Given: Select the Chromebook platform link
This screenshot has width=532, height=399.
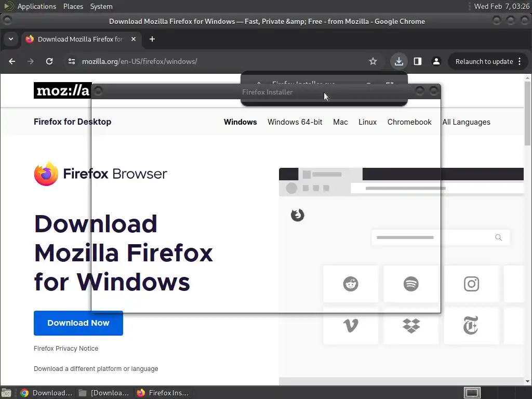Looking at the screenshot, I should (409, 122).
